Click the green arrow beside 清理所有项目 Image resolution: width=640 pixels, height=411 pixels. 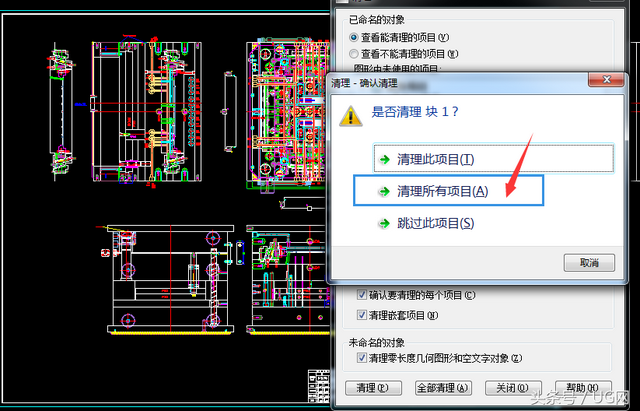click(x=384, y=191)
